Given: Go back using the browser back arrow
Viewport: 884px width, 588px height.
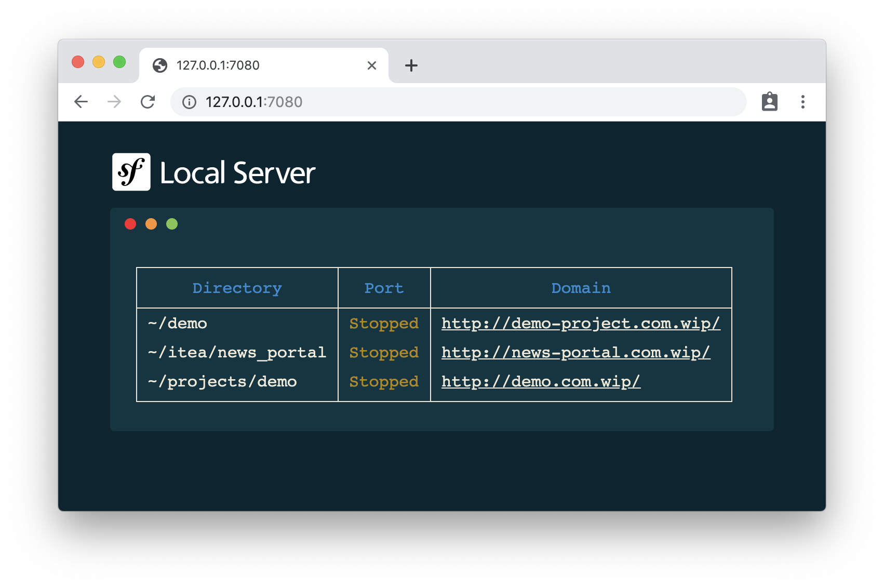Looking at the screenshot, I should pos(81,102).
